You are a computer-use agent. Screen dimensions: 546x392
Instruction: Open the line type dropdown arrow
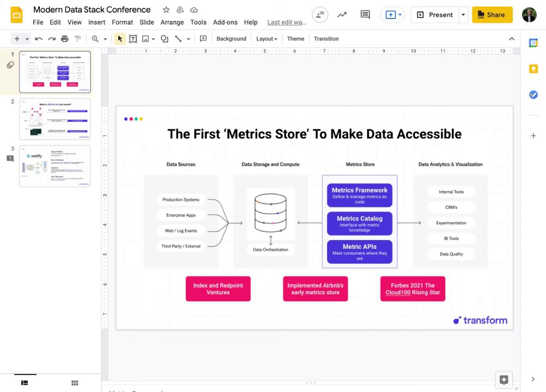[189, 39]
